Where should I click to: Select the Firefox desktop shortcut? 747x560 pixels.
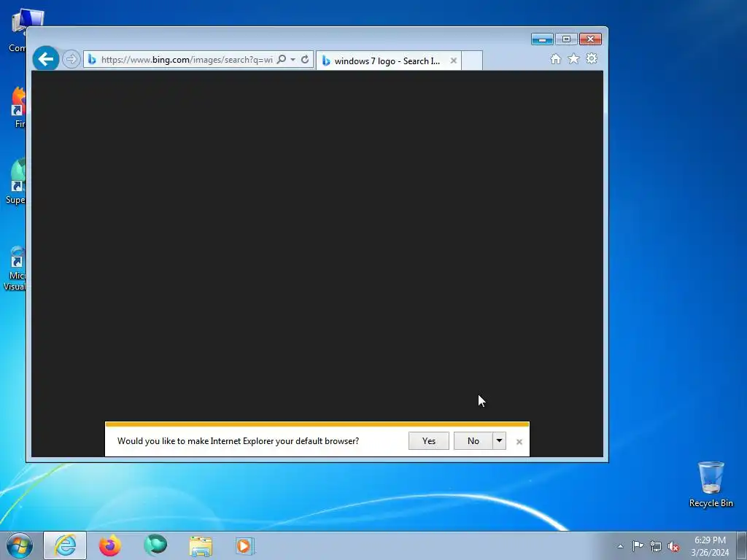click(19, 107)
